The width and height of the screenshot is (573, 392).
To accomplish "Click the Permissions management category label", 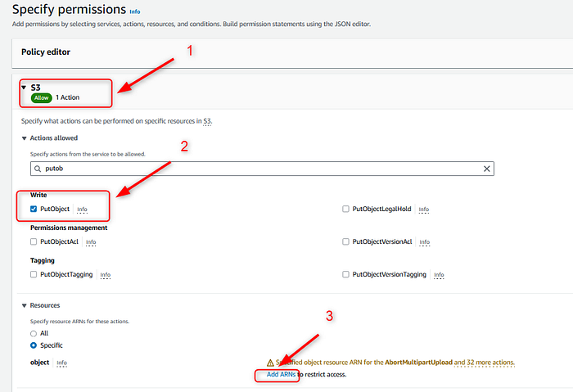I will pyautogui.click(x=69, y=228).
